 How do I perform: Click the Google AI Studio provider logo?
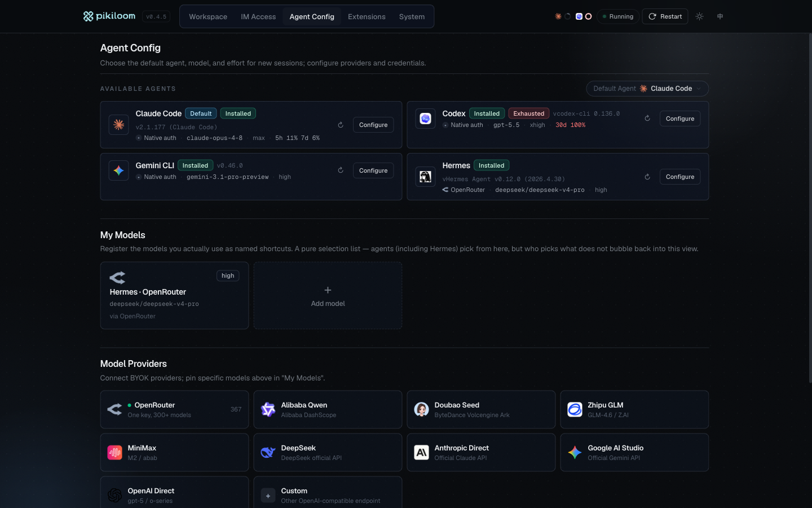(575, 452)
